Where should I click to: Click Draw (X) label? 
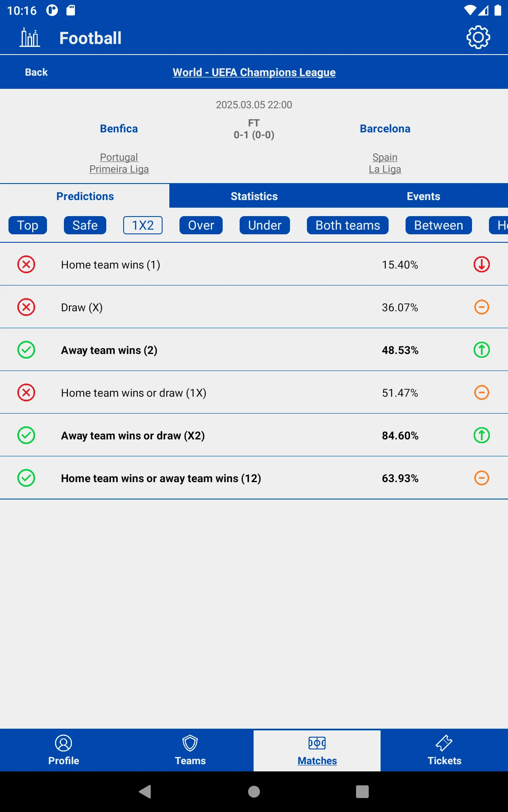point(82,307)
